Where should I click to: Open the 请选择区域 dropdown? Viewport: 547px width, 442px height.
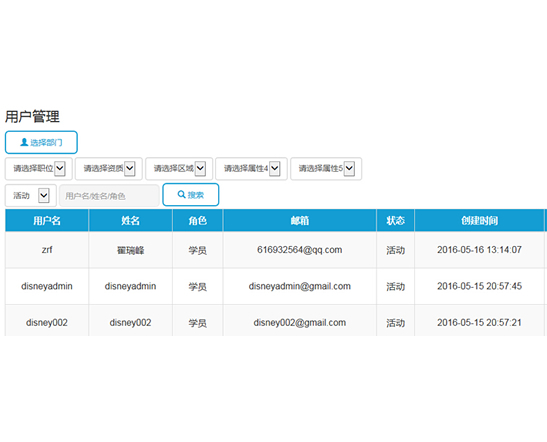point(179,169)
